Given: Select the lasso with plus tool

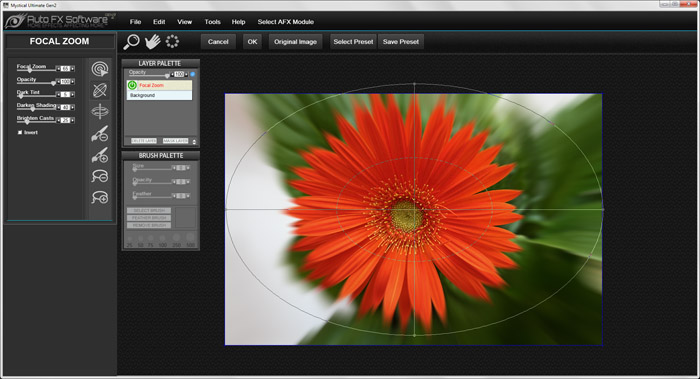Looking at the screenshot, I should 100,197.
